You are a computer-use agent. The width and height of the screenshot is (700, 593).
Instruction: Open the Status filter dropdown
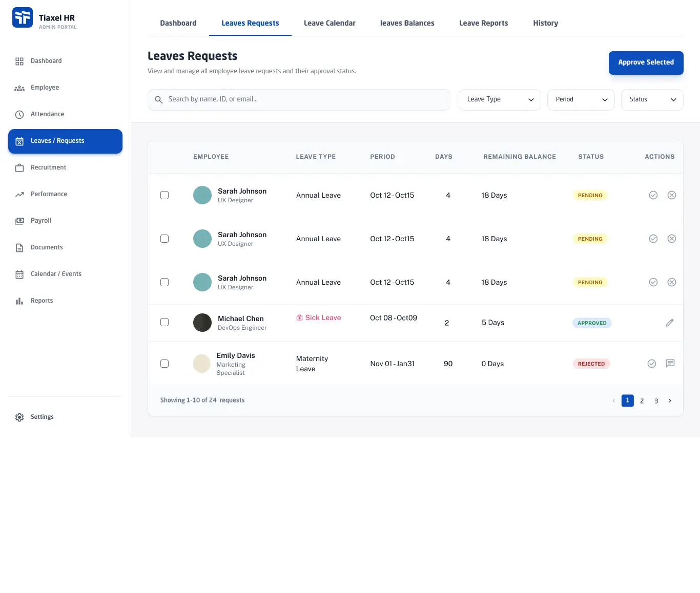pyautogui.click(x=652, y=100)
